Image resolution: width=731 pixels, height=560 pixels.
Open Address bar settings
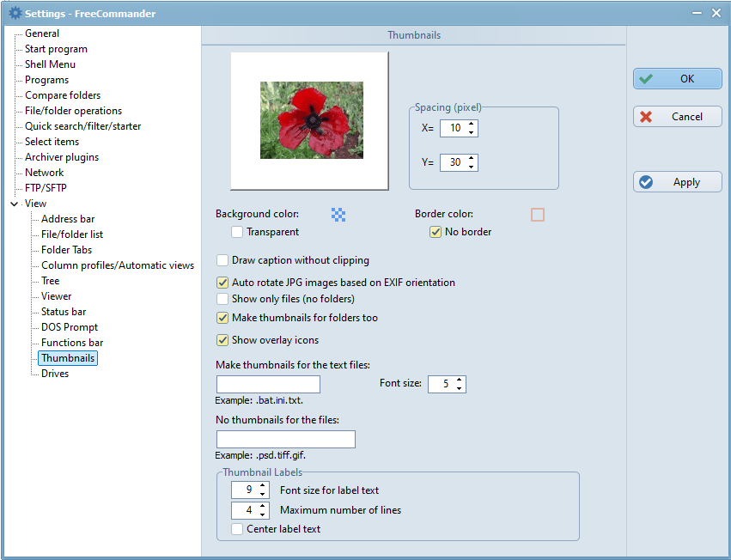tap(68, 219)
